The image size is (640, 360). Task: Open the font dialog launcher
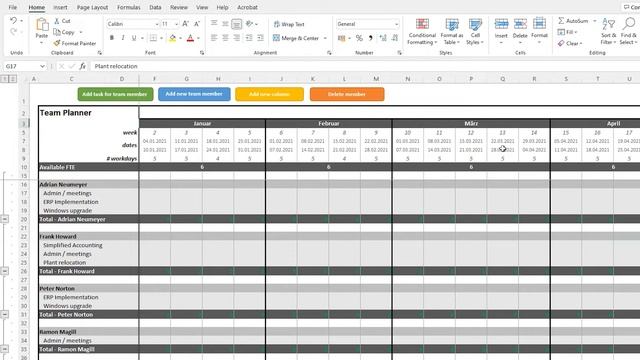(202, 53)
